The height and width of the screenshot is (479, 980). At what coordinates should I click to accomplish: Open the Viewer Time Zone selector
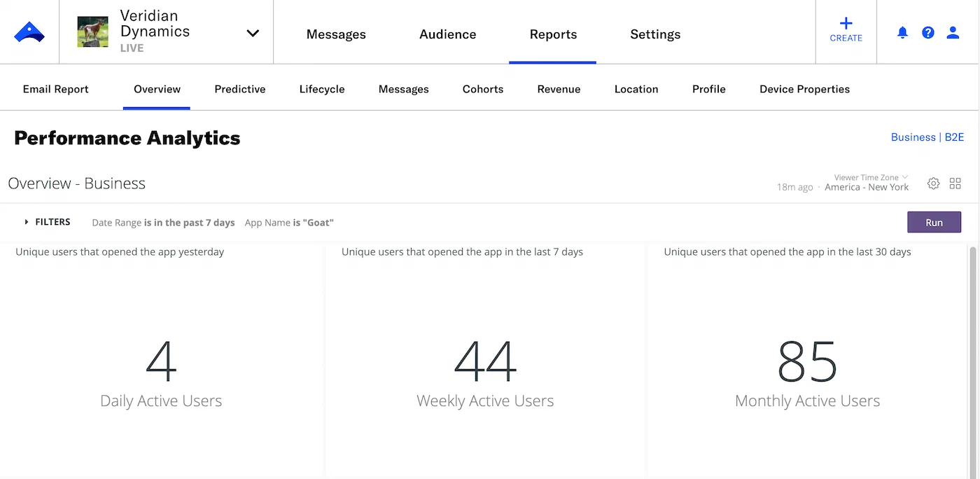pyautogui.click(x=868, y=177)
